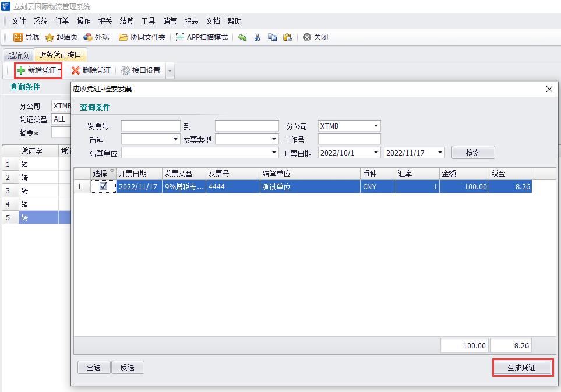Expand the 结算单位 settlement unit dropdown
The image size is (561, 392).
pos(274,153)
